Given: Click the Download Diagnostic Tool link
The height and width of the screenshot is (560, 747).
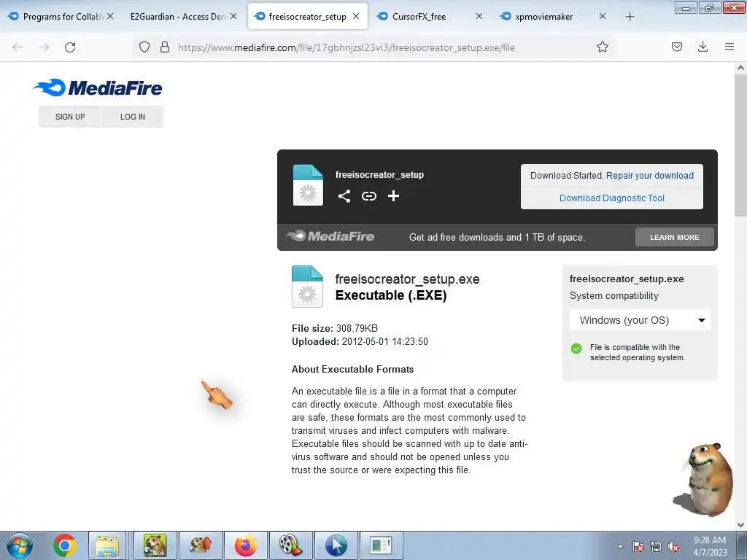Looking at the screenshot, I should pyautogui.click(x=612, y=198).
